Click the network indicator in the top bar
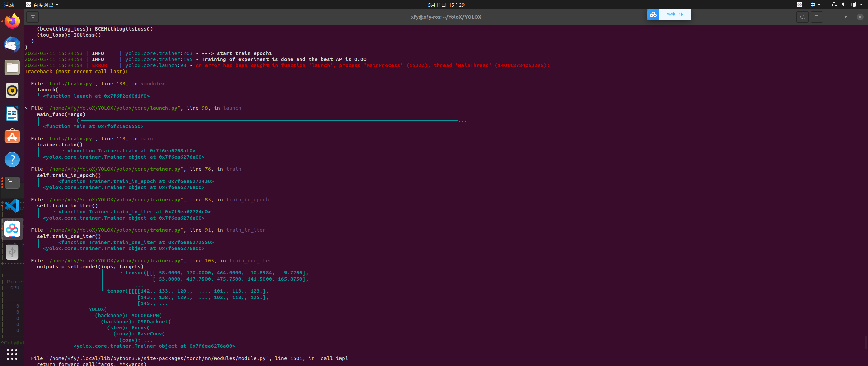This screenshot has width=868, height=366. point(833,4)
